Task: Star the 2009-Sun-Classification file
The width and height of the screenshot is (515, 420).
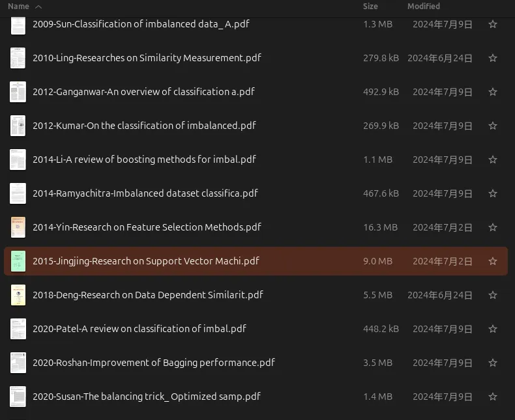Action: tap(493, 24)
